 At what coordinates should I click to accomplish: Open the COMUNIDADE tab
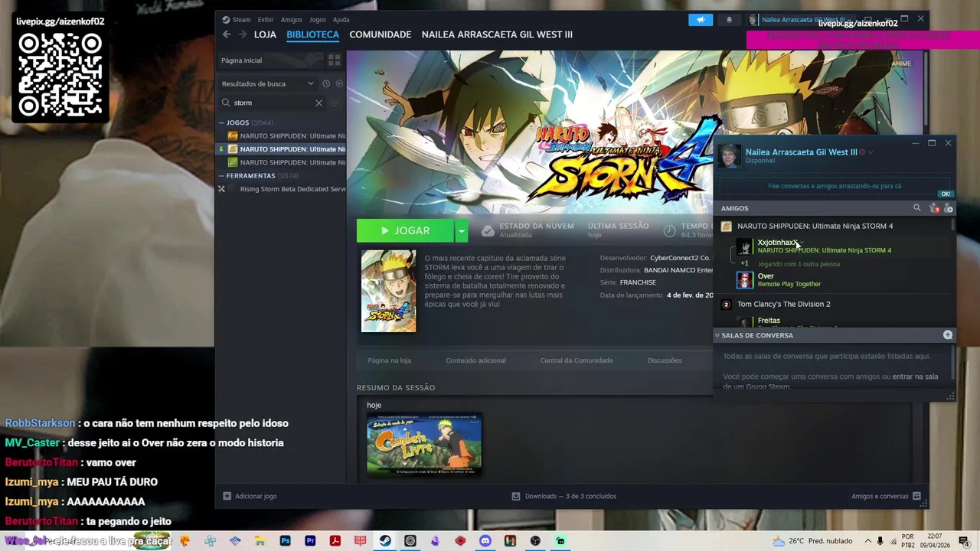click(381, 34)
